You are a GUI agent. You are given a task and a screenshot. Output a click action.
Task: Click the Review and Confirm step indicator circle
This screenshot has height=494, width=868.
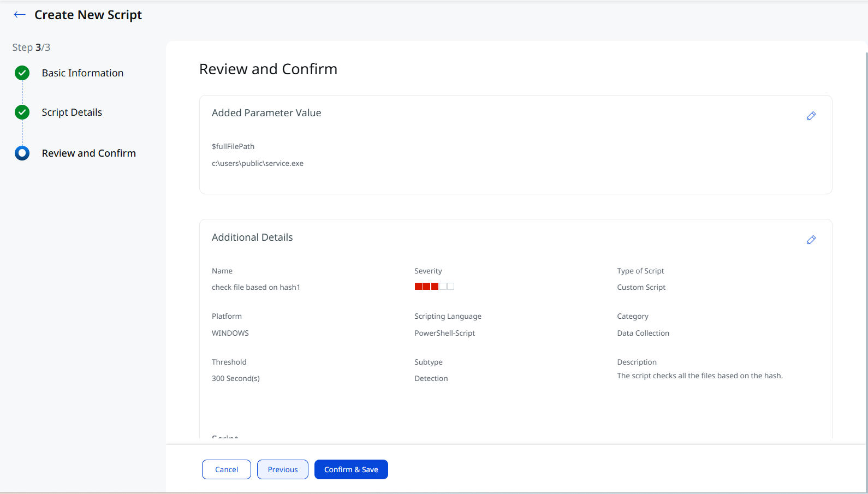[22, 153]
